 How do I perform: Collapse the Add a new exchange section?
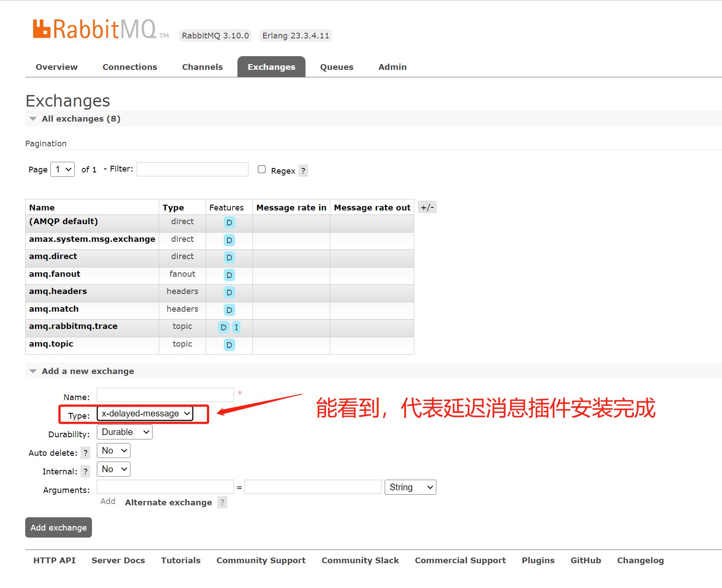tap(82, 371)
